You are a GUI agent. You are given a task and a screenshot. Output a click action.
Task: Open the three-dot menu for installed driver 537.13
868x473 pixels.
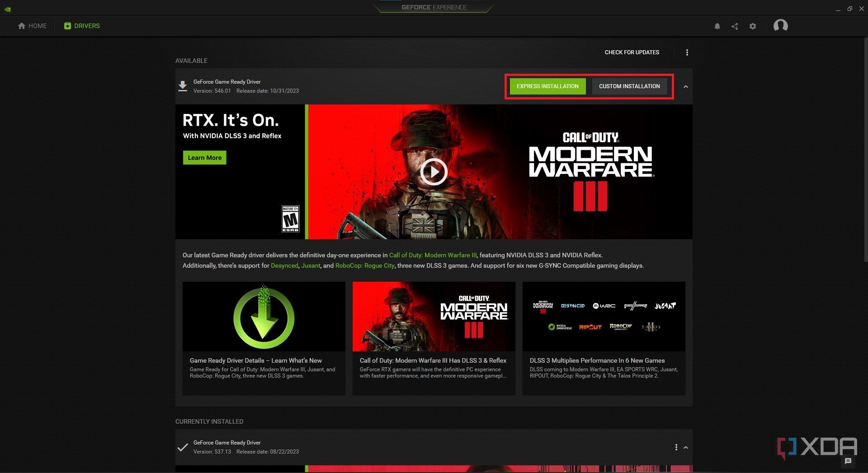point(676,447)
